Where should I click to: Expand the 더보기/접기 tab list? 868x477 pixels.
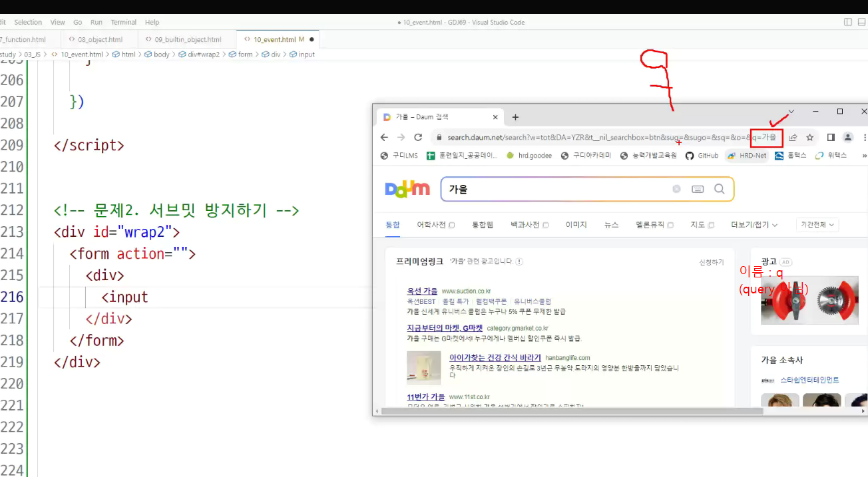(754, 225)
